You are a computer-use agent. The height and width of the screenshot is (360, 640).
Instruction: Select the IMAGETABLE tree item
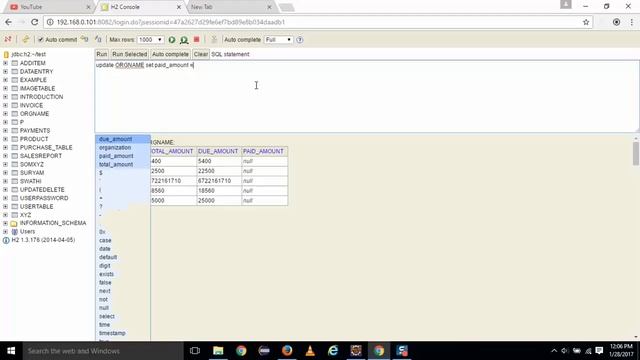point(37,89)
